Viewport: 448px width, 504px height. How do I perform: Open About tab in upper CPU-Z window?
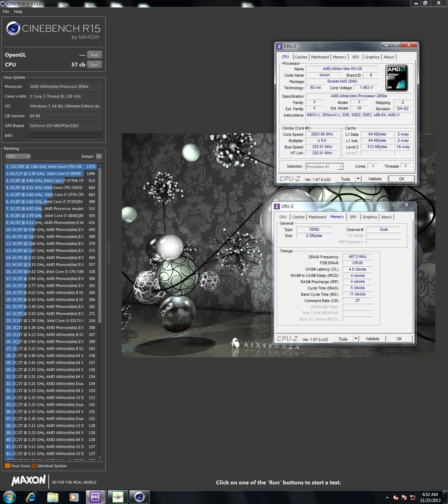point(389,57)
